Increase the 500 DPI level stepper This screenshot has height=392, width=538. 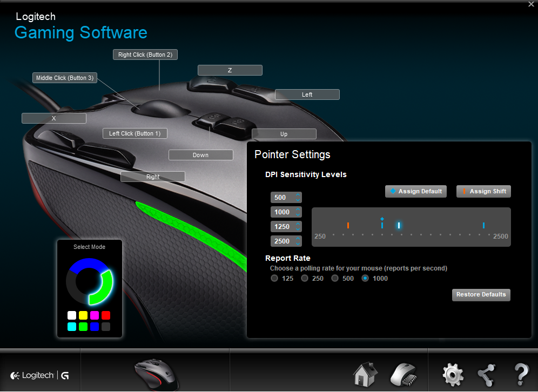pyautogui.click(x=298, y=195)
